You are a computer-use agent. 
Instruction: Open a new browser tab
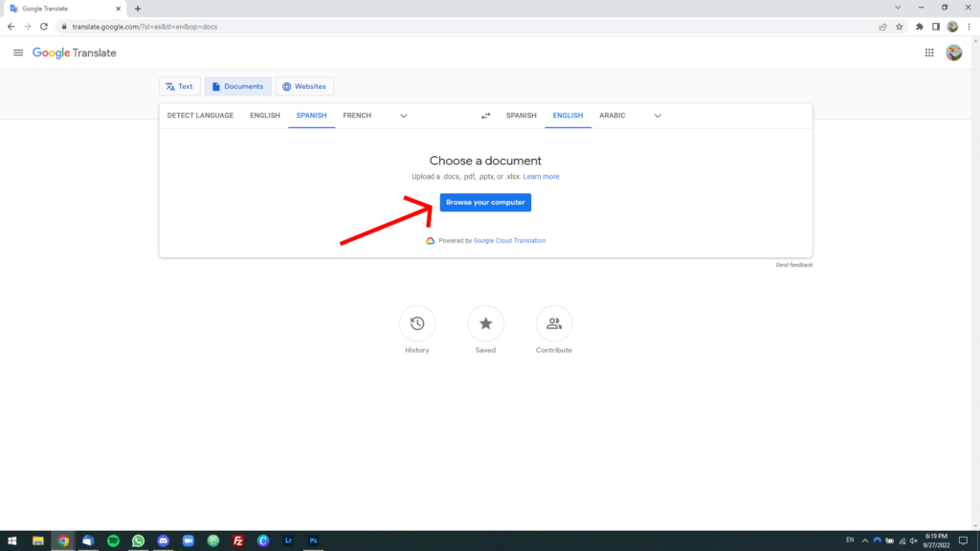tap(138, 9)
